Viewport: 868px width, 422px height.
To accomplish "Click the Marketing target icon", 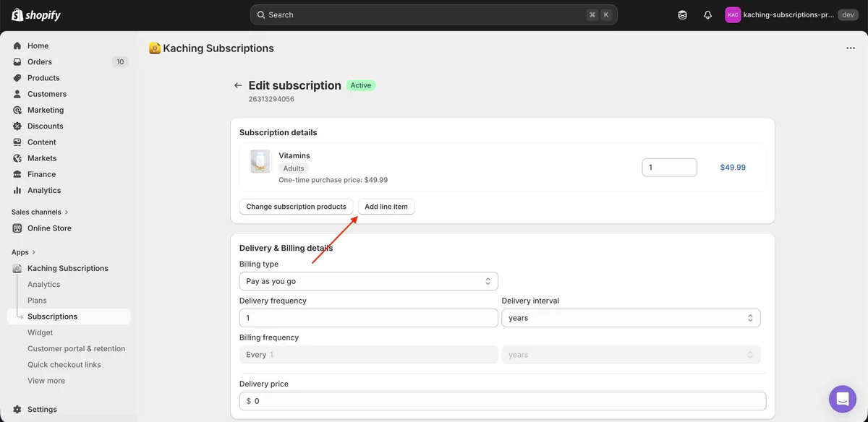I will coord(17,110).
